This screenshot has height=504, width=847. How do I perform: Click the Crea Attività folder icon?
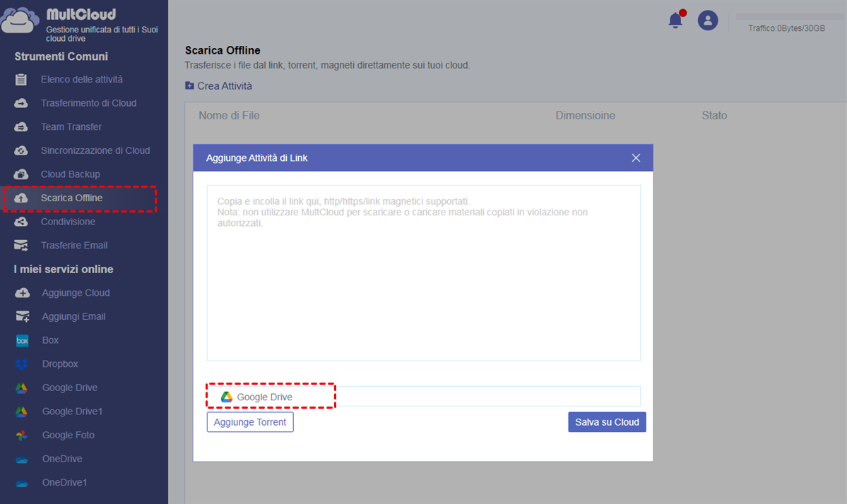point(189,86)
